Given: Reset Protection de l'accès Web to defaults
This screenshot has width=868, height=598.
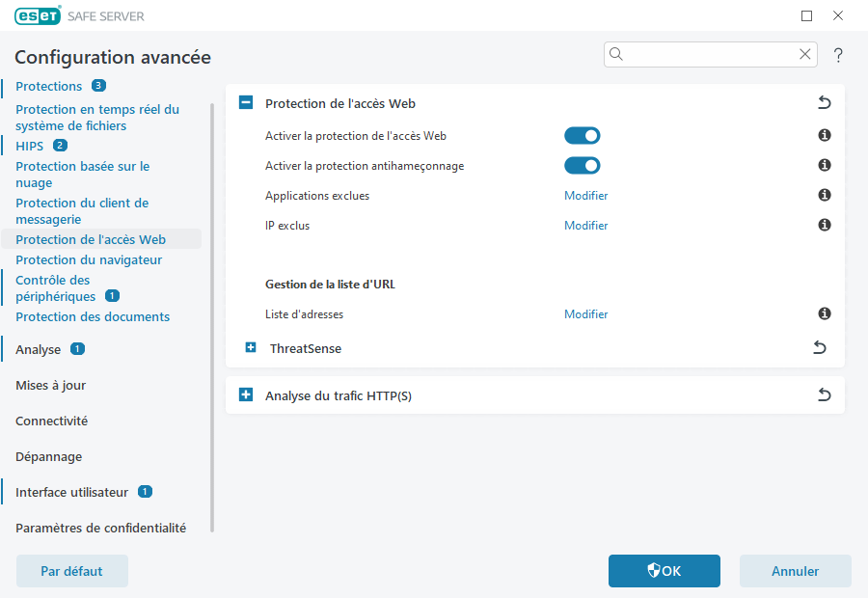Looking at the screenshot, I should tap(824, 101).
